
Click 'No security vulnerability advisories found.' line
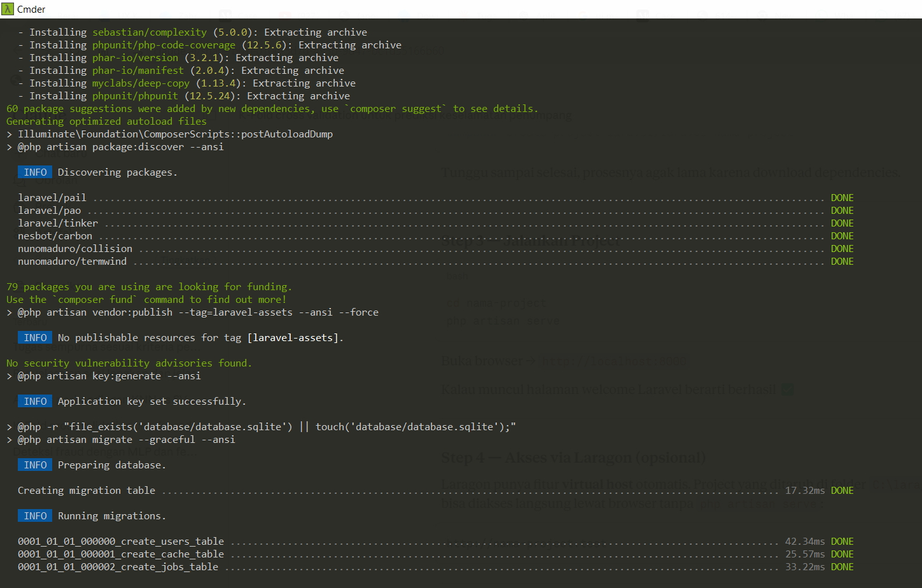(129, 363)
